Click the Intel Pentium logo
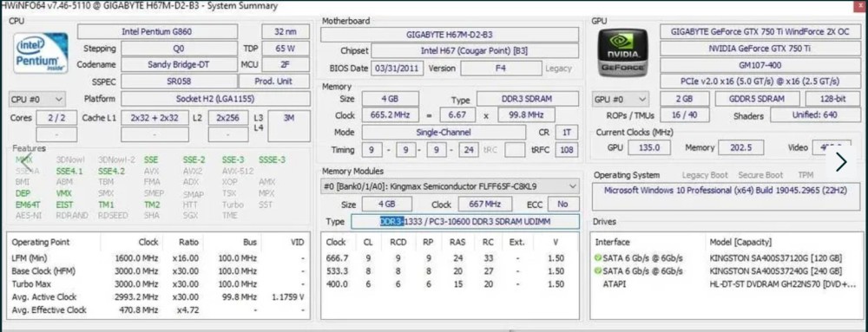 pyautogui.click(x=41, y=53)
